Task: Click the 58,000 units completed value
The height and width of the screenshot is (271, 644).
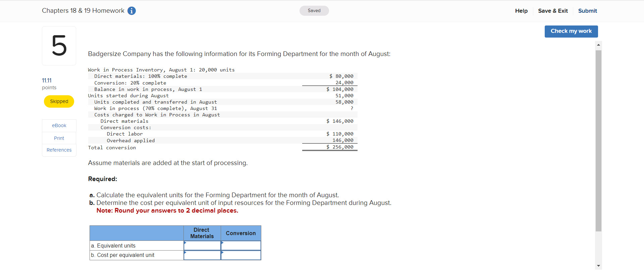Action: [344, 102]
